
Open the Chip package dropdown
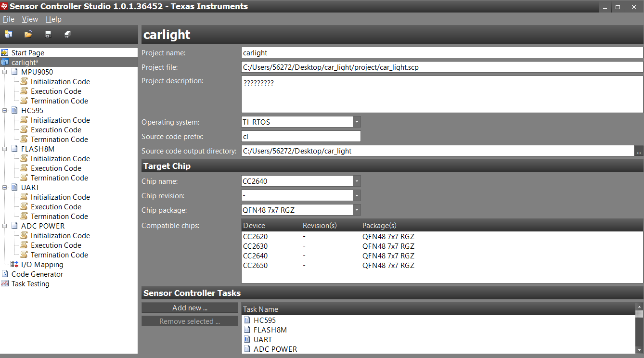click(x=357, y=210)
